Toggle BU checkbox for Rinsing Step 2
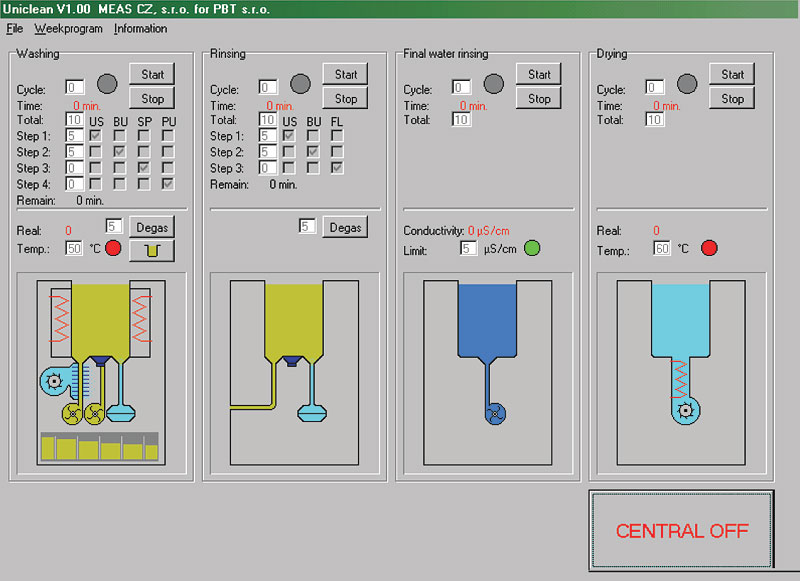The width and height of the screenshot is (800, 581). [313, 152]
